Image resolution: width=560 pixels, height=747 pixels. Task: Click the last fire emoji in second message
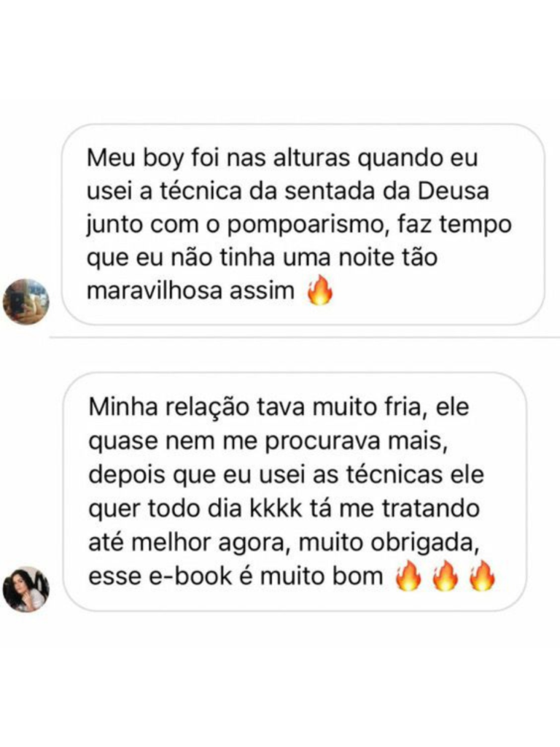pos(482,576)
